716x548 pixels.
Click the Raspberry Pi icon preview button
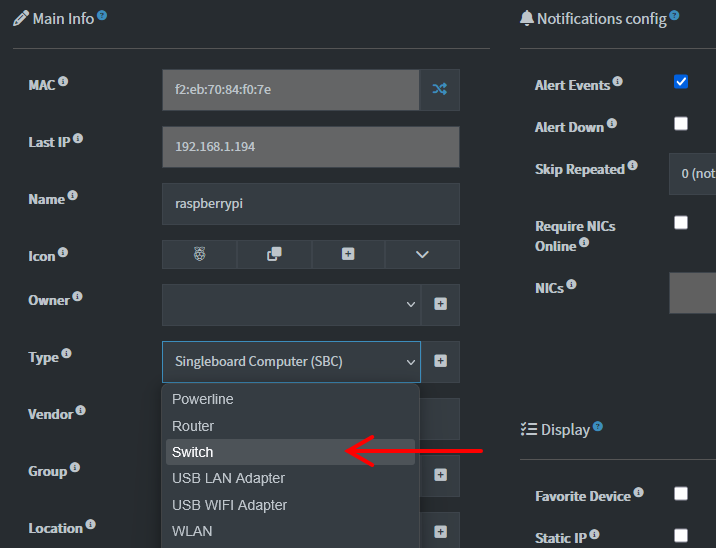199,254
